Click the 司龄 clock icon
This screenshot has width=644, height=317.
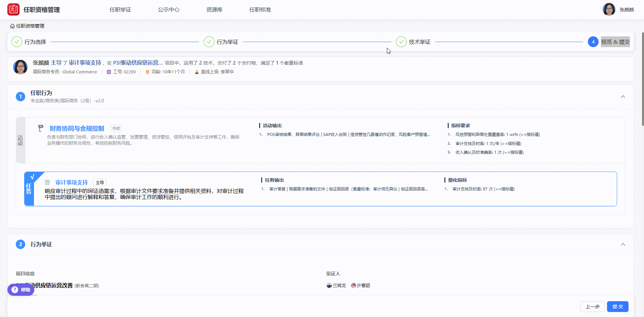(x=147, y=72)
